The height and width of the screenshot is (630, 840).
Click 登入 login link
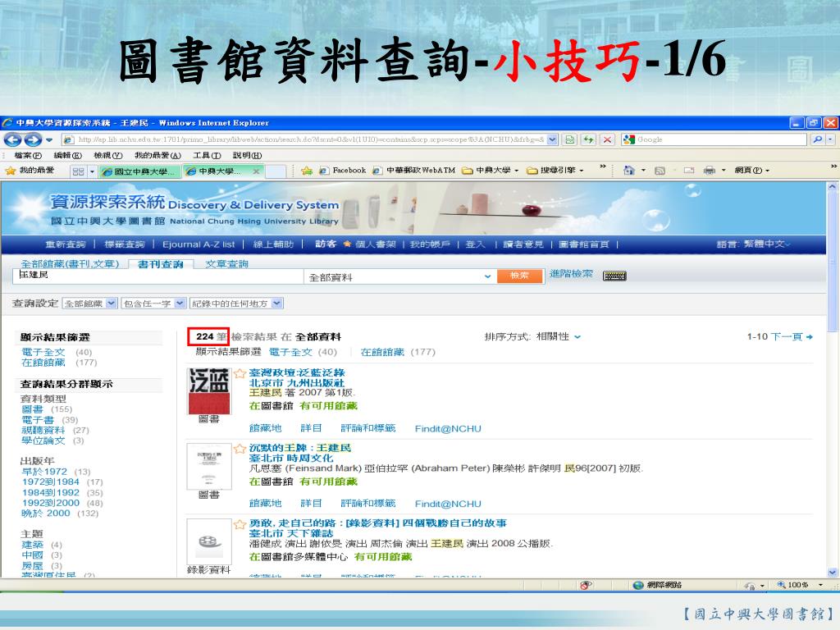click(475, 244)
